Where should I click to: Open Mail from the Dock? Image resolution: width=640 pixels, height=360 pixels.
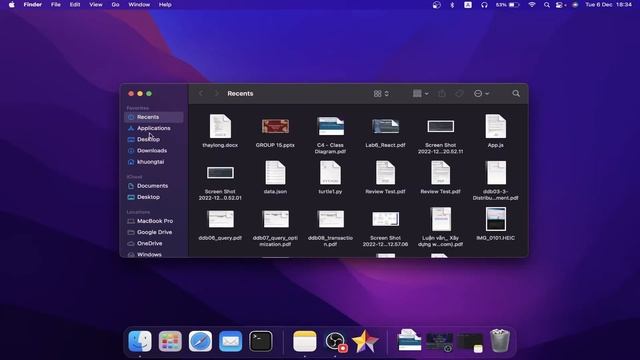pyautogui.click(x=231, y=341)
